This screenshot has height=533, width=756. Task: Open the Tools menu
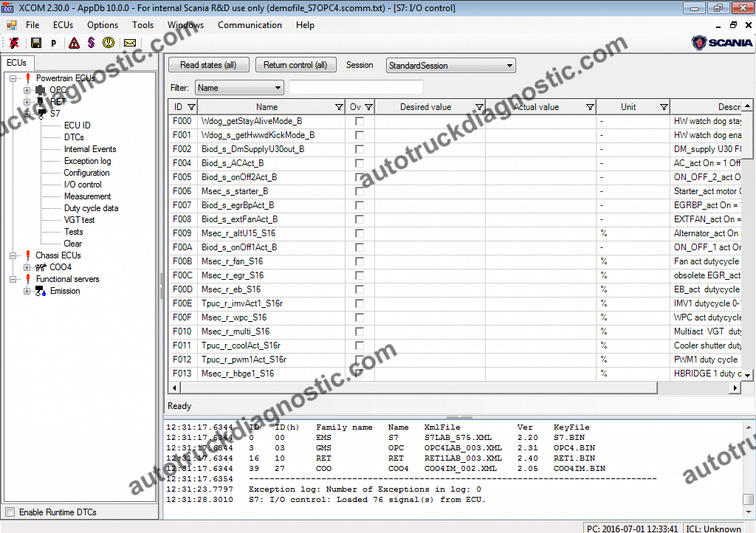pos(142,25)
